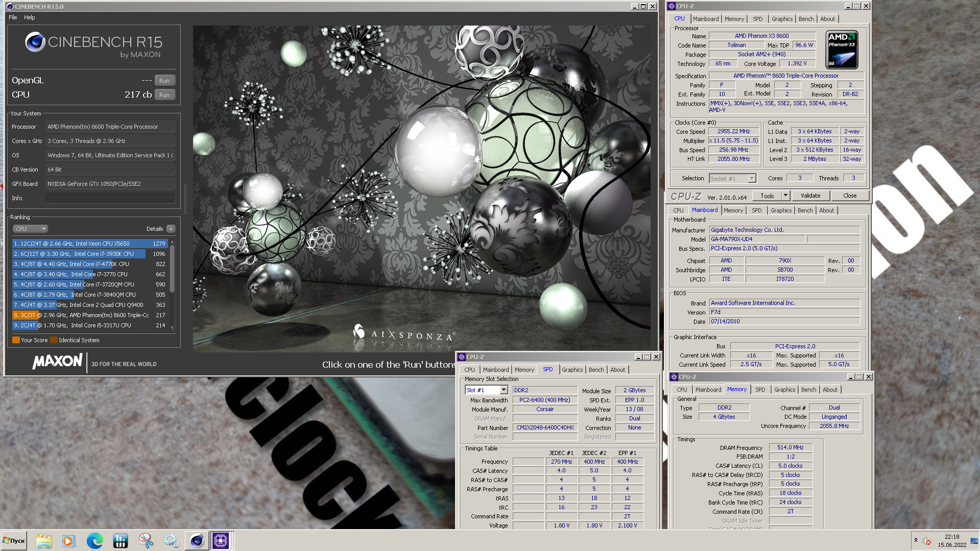Image resolution: width=980 pixels, height=551 pixels.
Task: Click the title bar icon of the CPU-Z SPD window
Action: (x=462, y=357)
